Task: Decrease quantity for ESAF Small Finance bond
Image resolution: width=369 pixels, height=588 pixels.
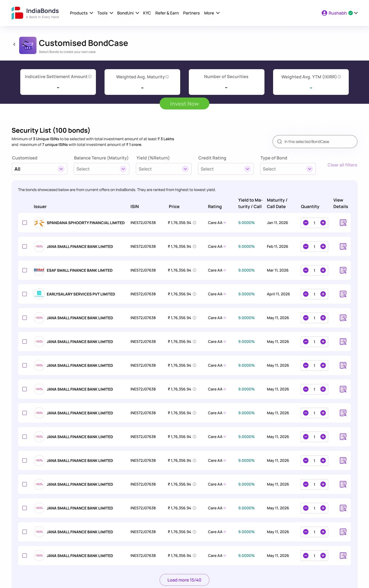Action: 306,270
